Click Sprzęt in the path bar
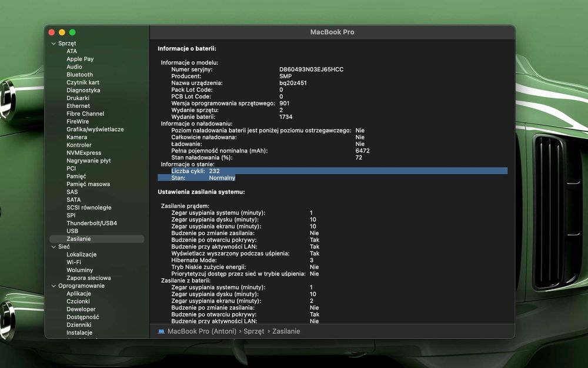 (x=254, y=331)
